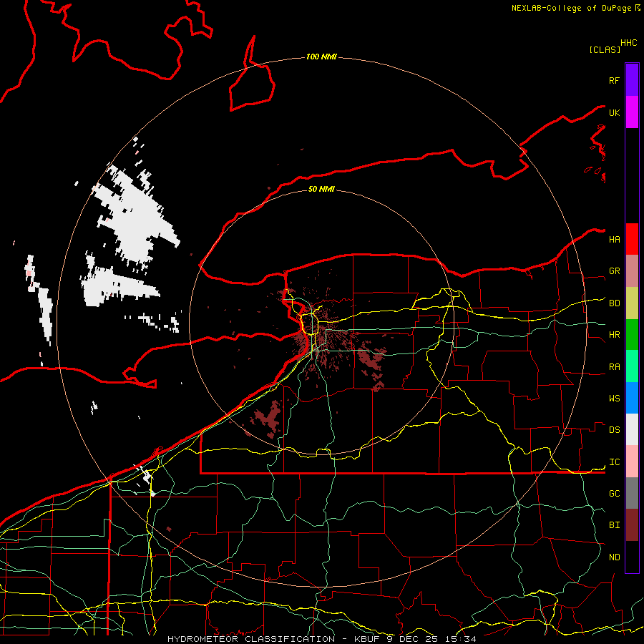
Task: Click the GR legend label
Action: 615,271
